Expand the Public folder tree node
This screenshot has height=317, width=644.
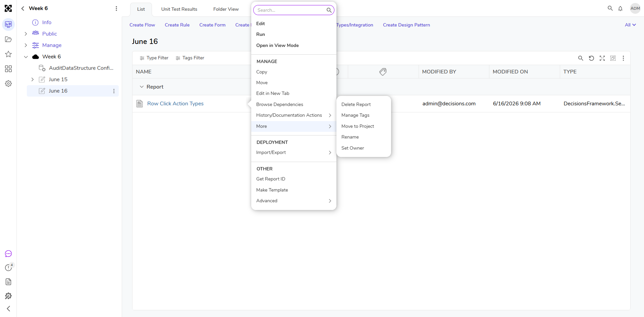click(26, 34)
